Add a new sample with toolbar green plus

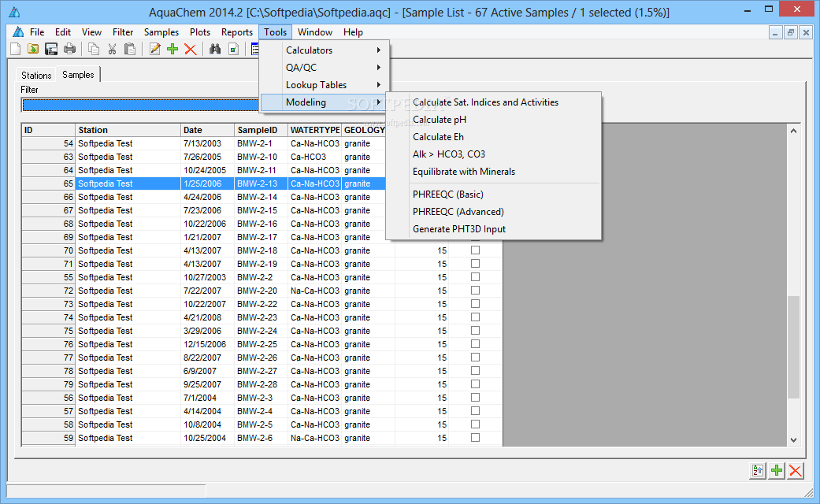click(173, 49)
